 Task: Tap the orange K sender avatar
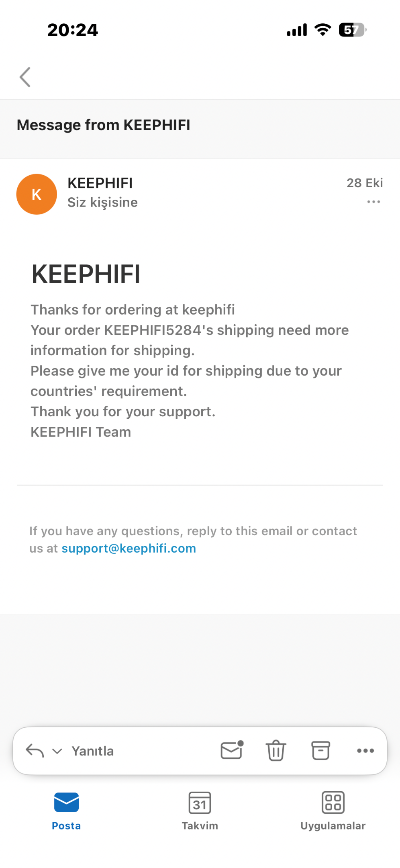coord(37,194)
